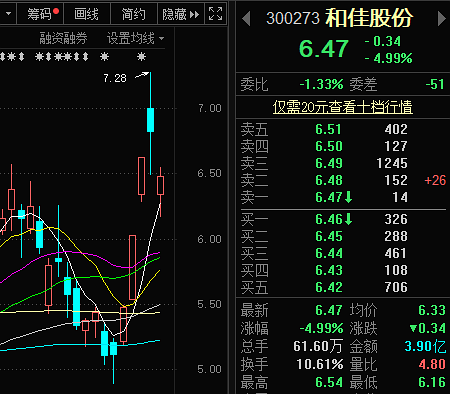Viewport: 450px width, 394px height.
Task: Select the 卖三 order row at 6.49
Action: click(x=343, y=163)
